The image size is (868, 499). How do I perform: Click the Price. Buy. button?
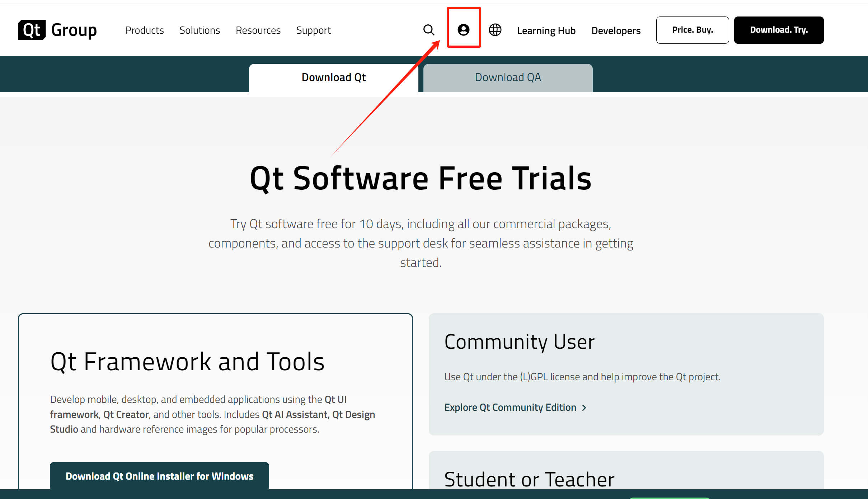coord(693,30)
